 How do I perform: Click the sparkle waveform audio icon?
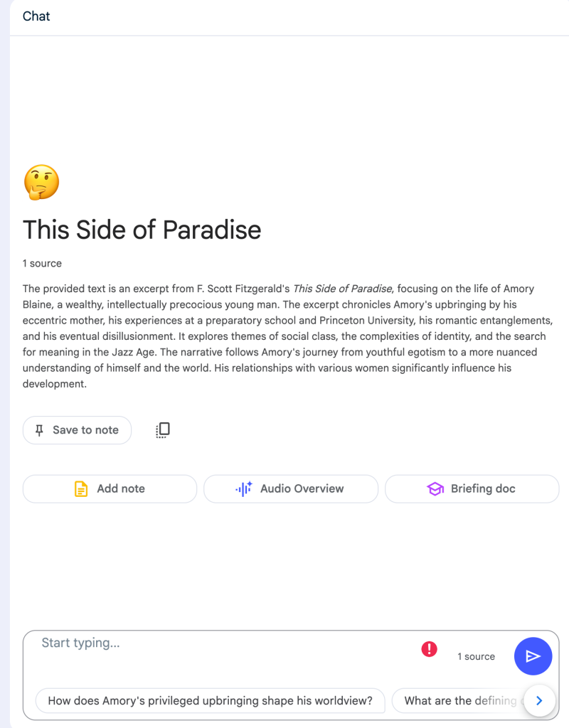(x=244, y=489)
